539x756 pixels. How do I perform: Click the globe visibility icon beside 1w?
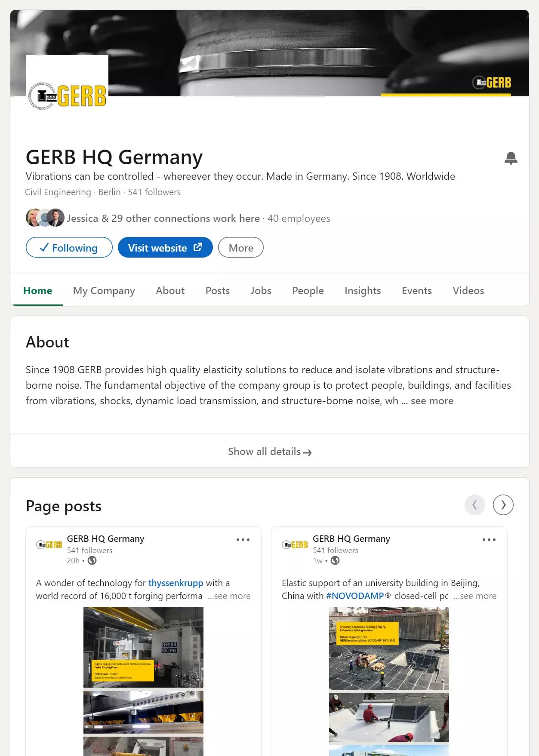[x=335, y=560]
